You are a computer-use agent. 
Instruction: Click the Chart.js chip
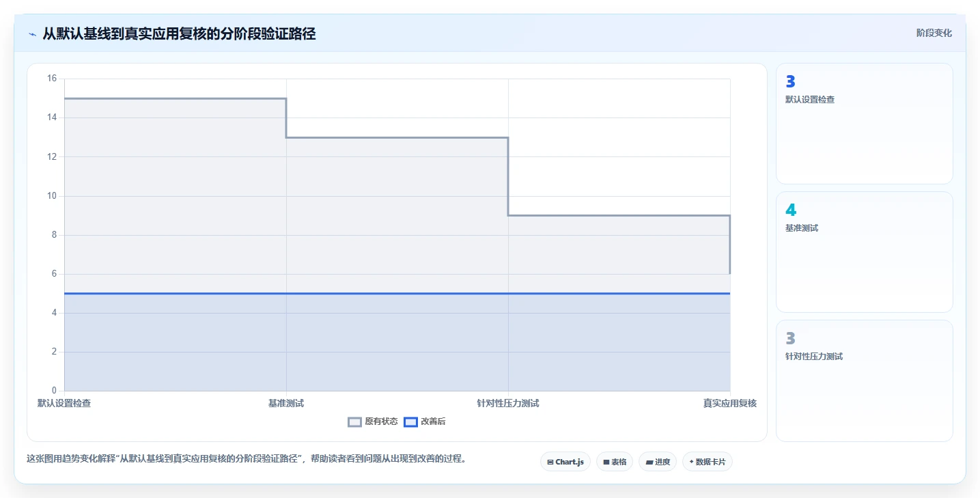[x=565, y=462]
